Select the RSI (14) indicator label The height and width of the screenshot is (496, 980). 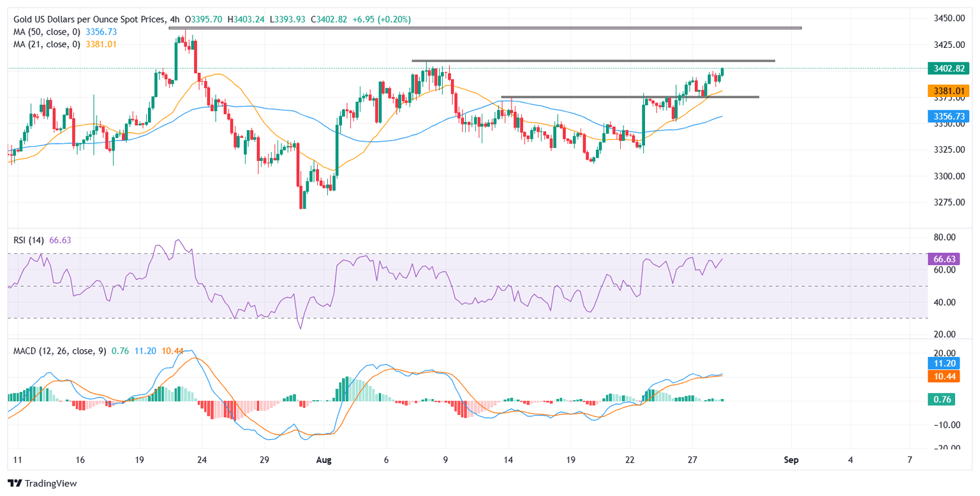coord(29,240)
